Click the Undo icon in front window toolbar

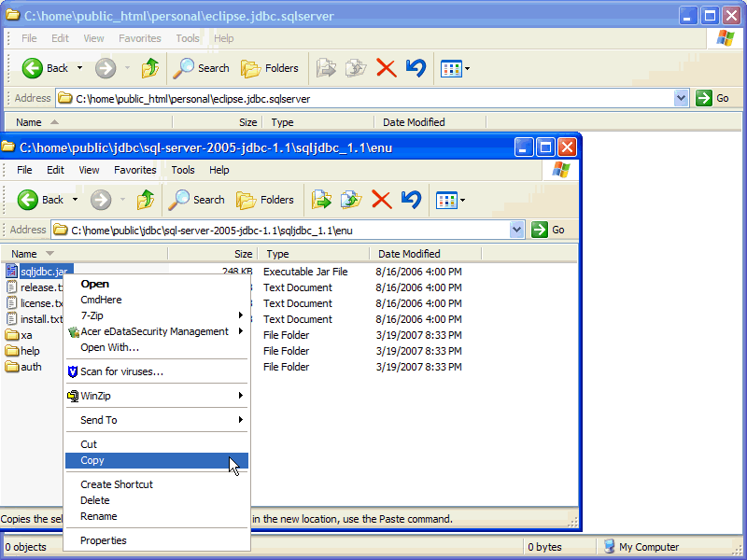pos(411,200)
